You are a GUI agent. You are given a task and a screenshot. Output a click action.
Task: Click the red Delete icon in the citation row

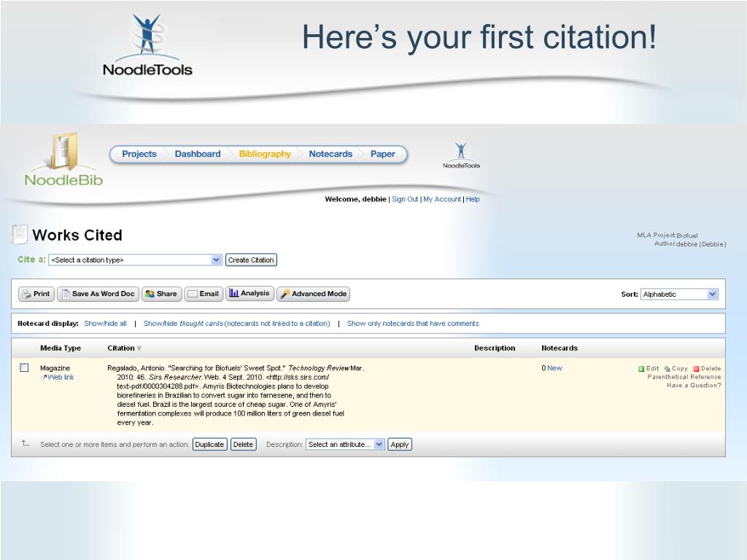click(696, 368)
